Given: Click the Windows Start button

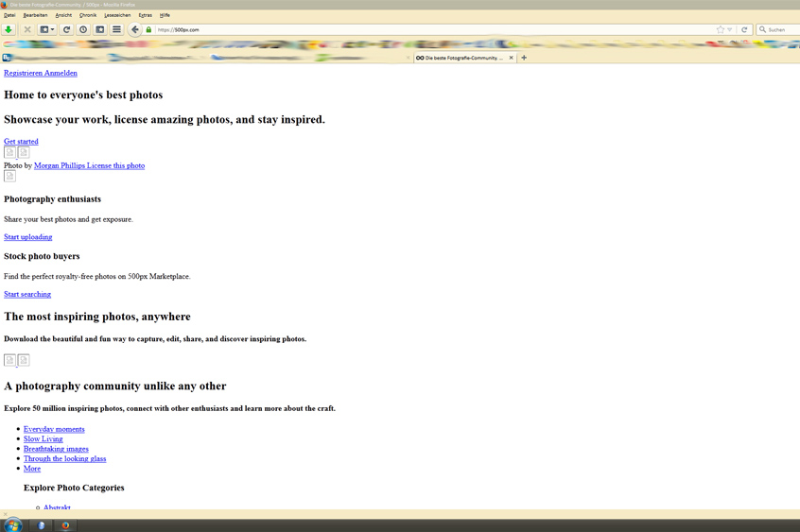Looking at the screenshot, I should (12, 525).
